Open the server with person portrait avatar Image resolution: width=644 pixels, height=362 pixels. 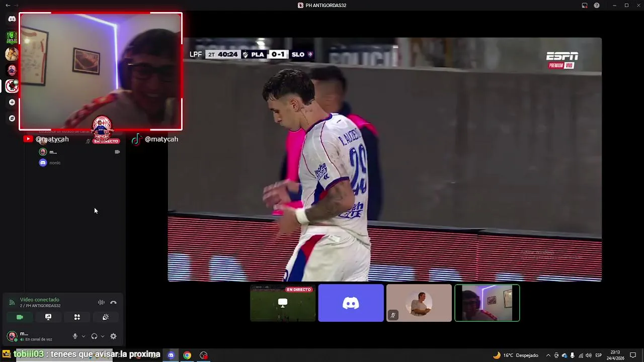point(12,53)
